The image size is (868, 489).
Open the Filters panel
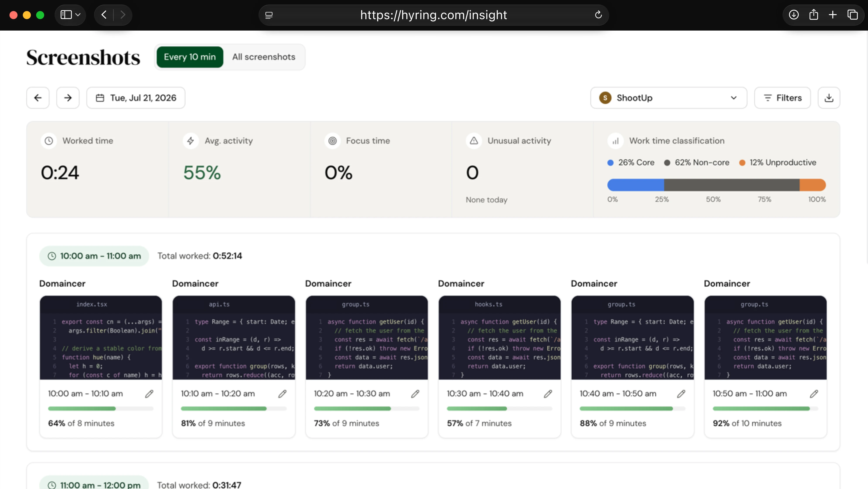click(783, 98)
